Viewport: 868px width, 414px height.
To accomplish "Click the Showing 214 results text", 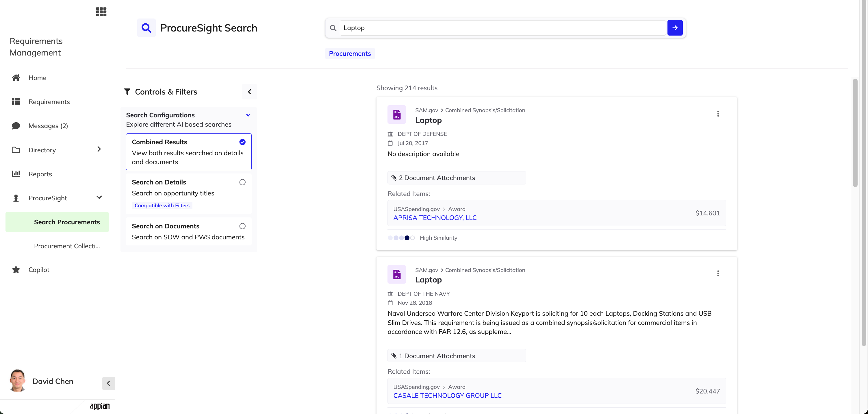I will click(407, 88).
